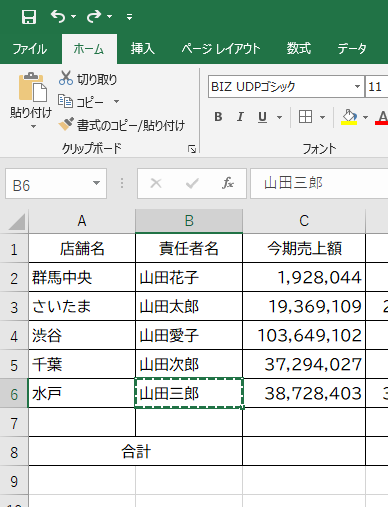Customize the Quick Access Toolbar

pyautogui.click(x=129, y=16)
